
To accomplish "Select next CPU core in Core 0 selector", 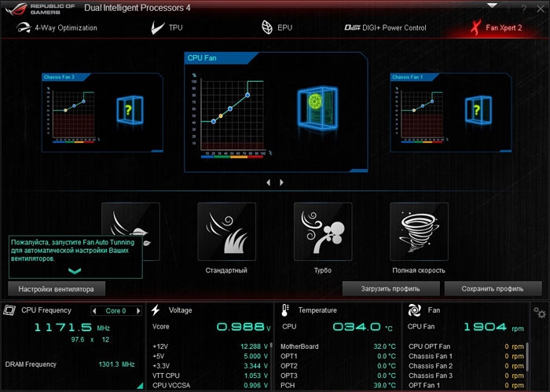I will click(x=139, y=310).
